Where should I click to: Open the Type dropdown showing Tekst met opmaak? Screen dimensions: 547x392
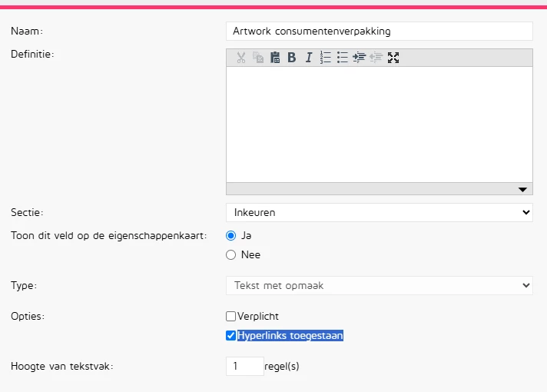pyautogui.click(x=380, y=285)
